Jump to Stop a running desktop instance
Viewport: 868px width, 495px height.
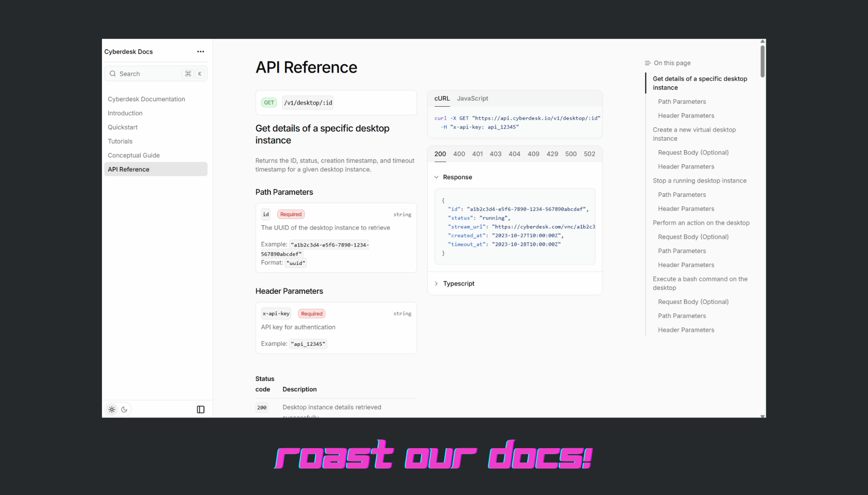699,181
